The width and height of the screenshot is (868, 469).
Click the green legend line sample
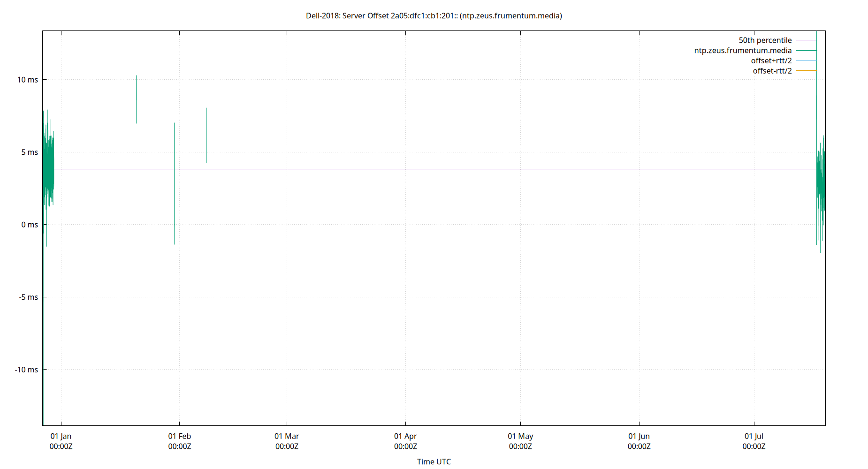click(806, 50)
